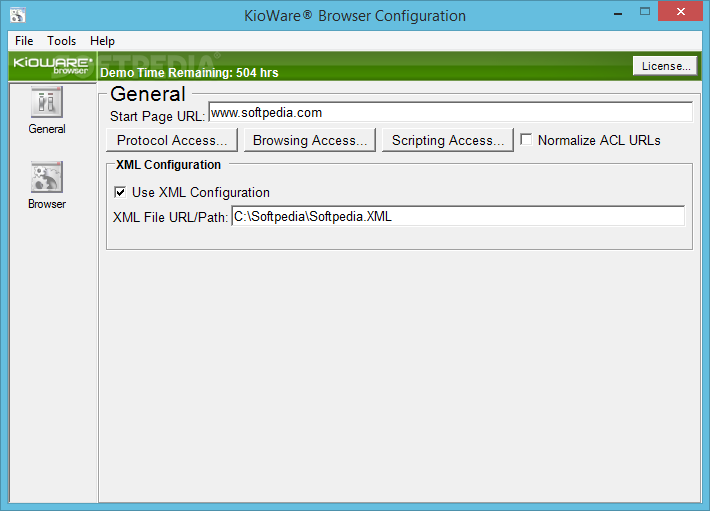Image resolution: width=710 pixels, height=511 pixels.
Task: Open the Help menu
Action: coord(102,41)
